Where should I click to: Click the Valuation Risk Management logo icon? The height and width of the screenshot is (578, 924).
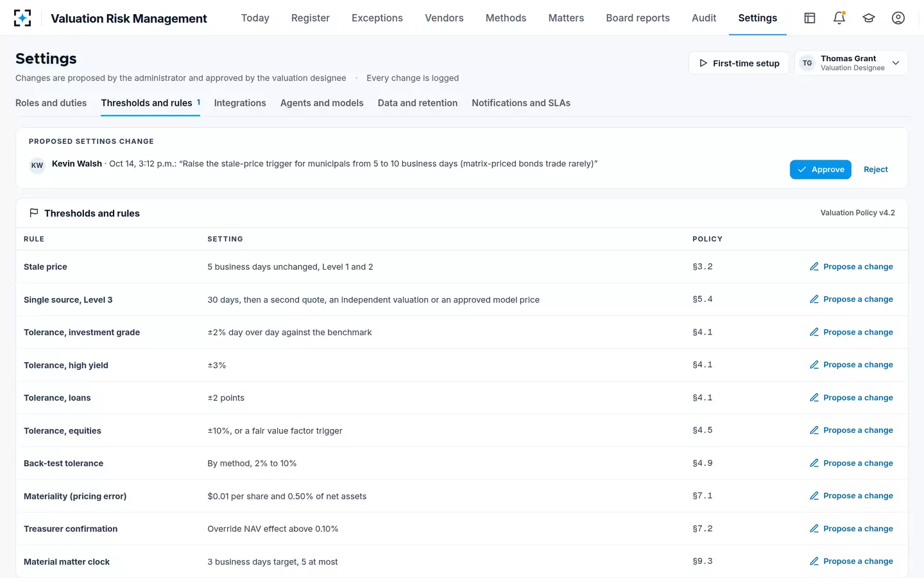click(x=22, y=18)
